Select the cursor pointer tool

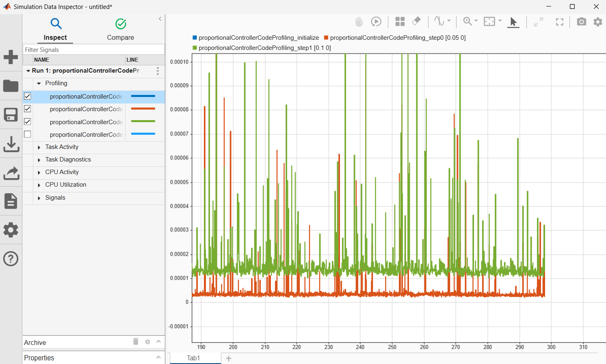tap(513, 22)
